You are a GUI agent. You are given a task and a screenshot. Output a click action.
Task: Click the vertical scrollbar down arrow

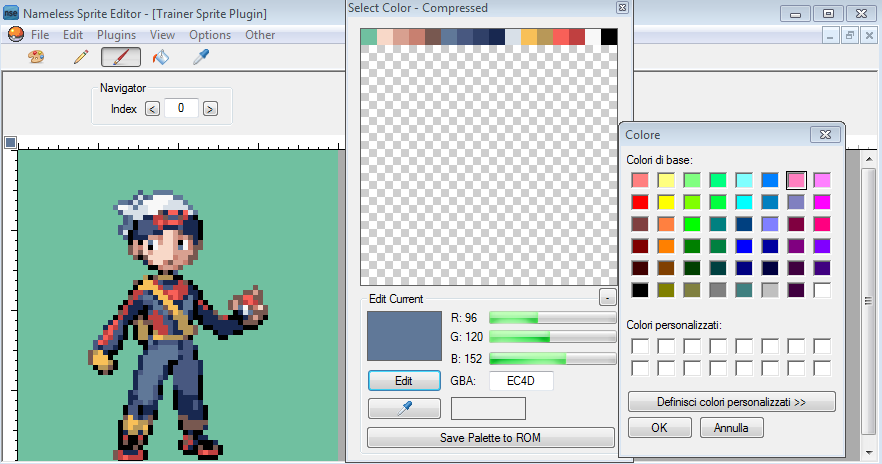(x=869, y=453)
